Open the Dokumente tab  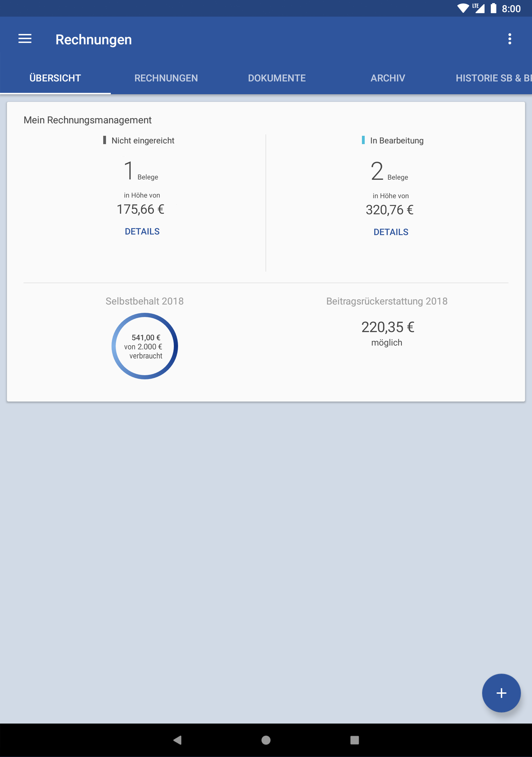277,78
